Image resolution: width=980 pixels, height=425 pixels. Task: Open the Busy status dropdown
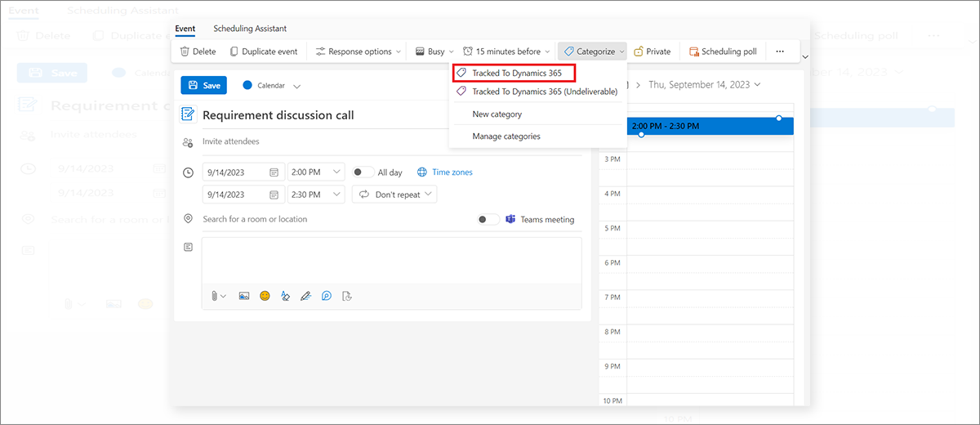(x=434, y=51)
